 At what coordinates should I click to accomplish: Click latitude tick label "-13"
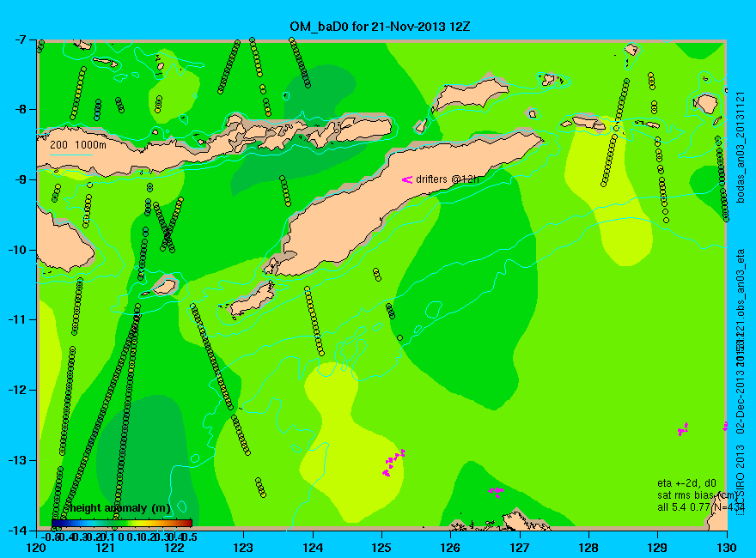[x=17, y=460]
